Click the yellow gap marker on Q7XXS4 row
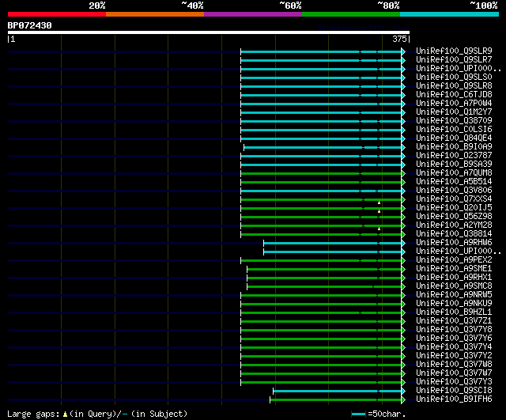Viewport: 506px width, 420px height. (x=379, y=203)
